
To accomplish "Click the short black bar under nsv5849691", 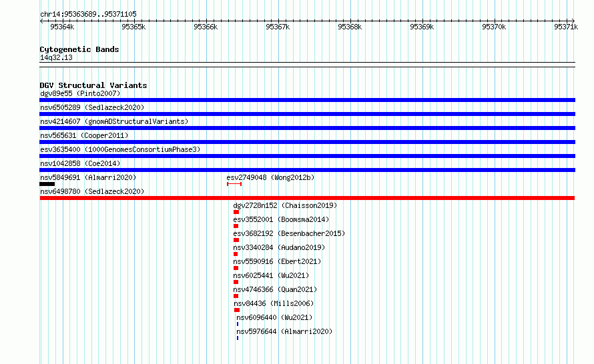I will tap(47, 184).
